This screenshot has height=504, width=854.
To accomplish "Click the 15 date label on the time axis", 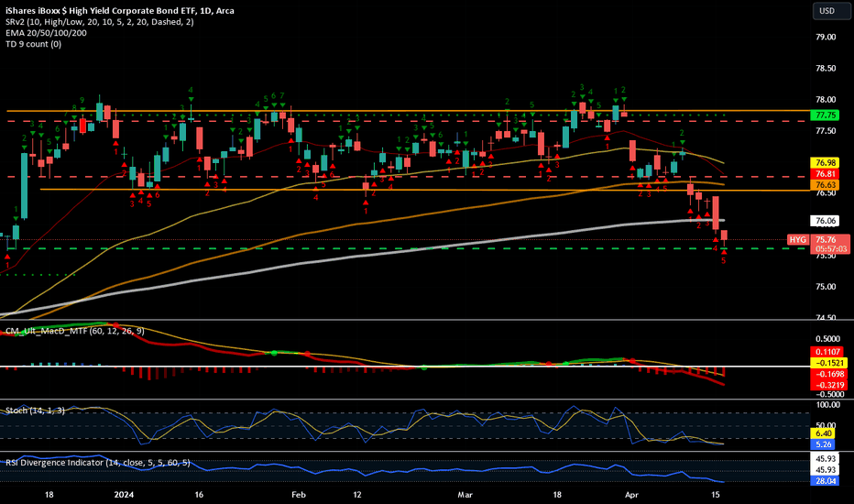I will pos(717,495).
